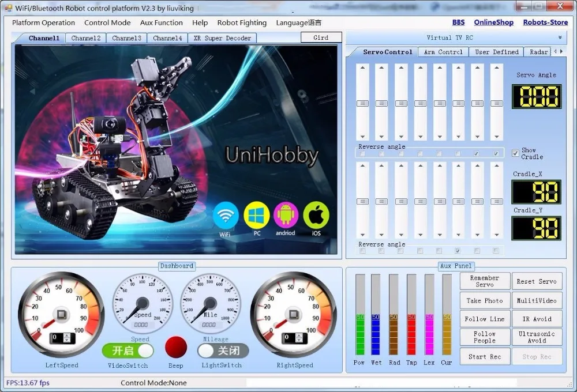Open the Radar tab
This screenshot has width=577, height=392.
click(x=538, y=52)
